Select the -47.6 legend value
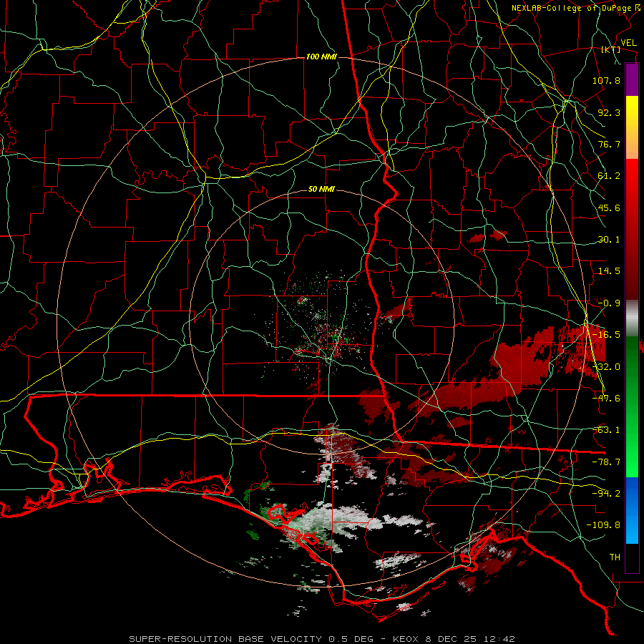The image size is (644, 644). (606, 399)
